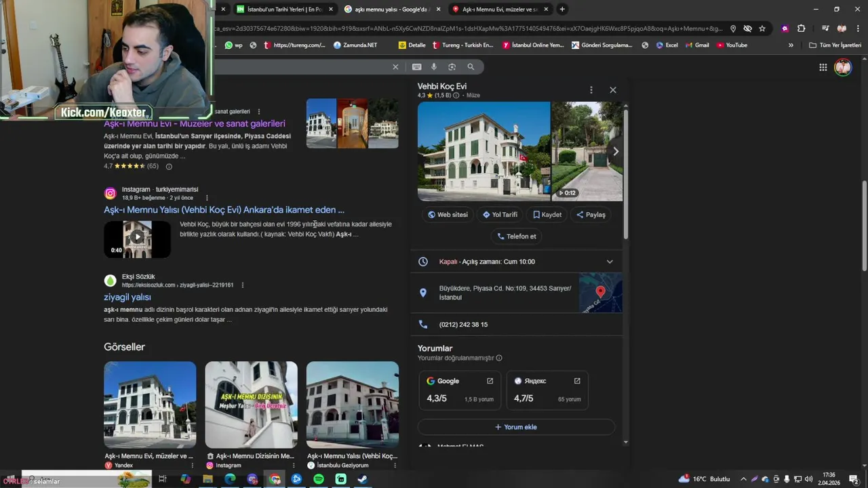Close the İstanbul'un Tarihi Yerleri tab
This screenshot has width=868, height=488.
click(x=331, y=9)
